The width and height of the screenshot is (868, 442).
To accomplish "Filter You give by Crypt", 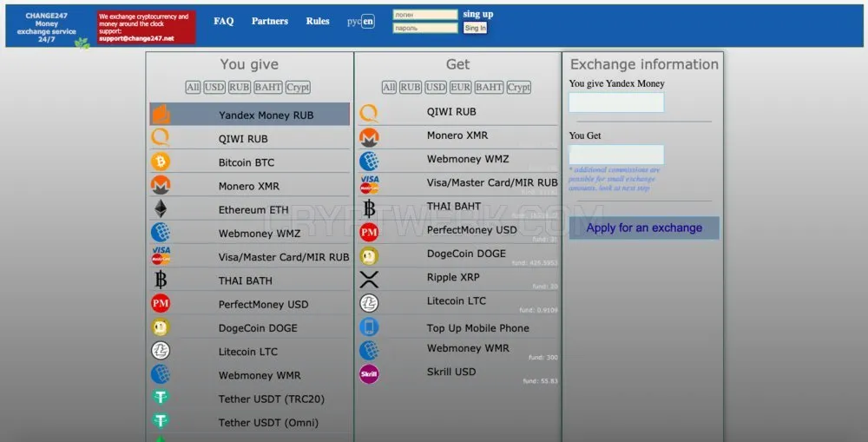I will pyautogui.click(x=298, y=87).
